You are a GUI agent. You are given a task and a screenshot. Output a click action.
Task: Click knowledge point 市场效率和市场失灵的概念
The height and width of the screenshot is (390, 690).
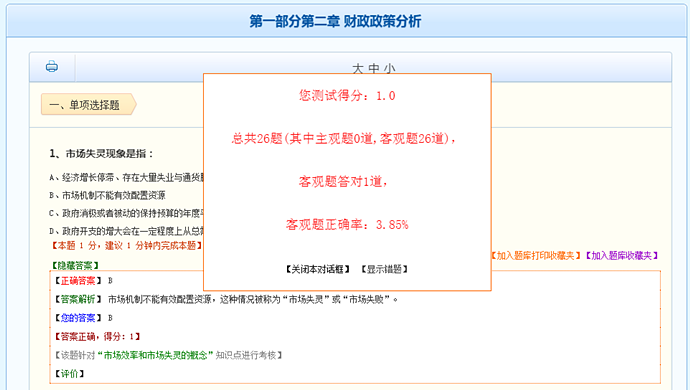(x=155, y=355)
